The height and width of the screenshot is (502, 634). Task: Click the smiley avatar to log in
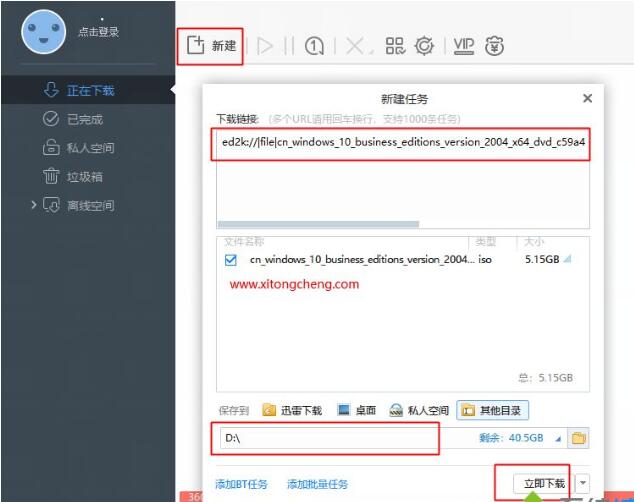click(43, 32)
